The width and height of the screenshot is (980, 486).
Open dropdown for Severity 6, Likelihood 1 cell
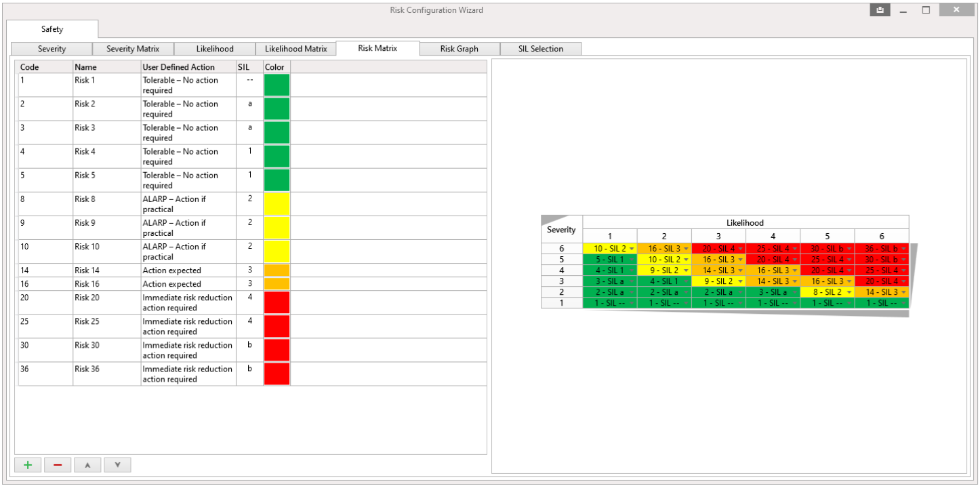[x=632, y=249]
